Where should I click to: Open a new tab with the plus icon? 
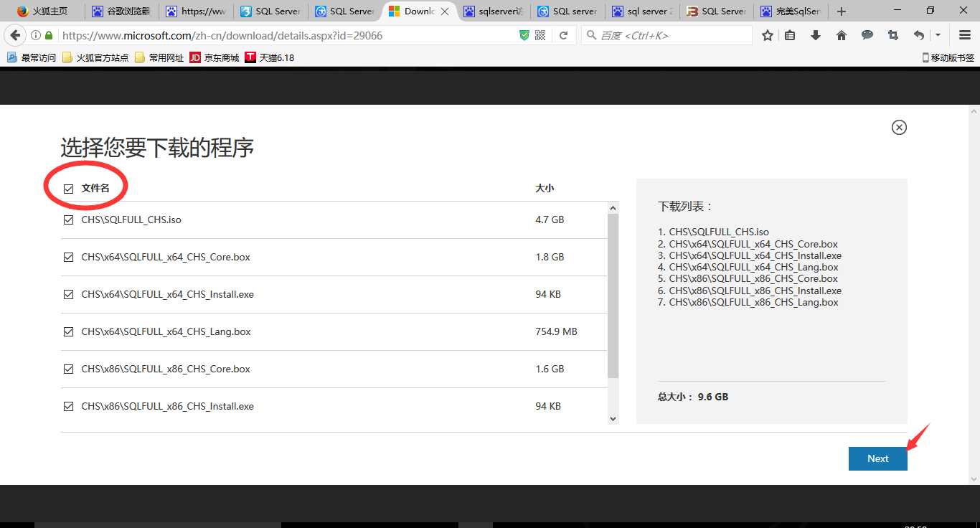coord(842,11)
